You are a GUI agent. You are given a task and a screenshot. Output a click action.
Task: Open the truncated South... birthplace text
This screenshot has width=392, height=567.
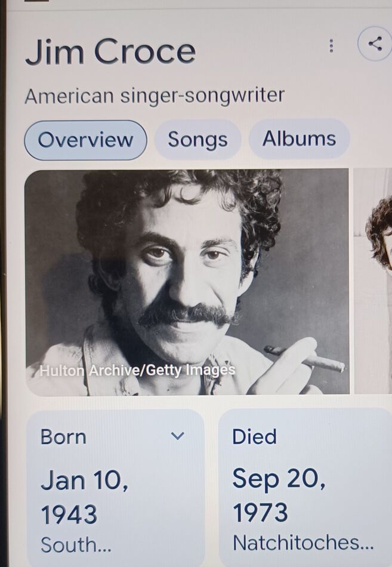[x=76, y=545]
